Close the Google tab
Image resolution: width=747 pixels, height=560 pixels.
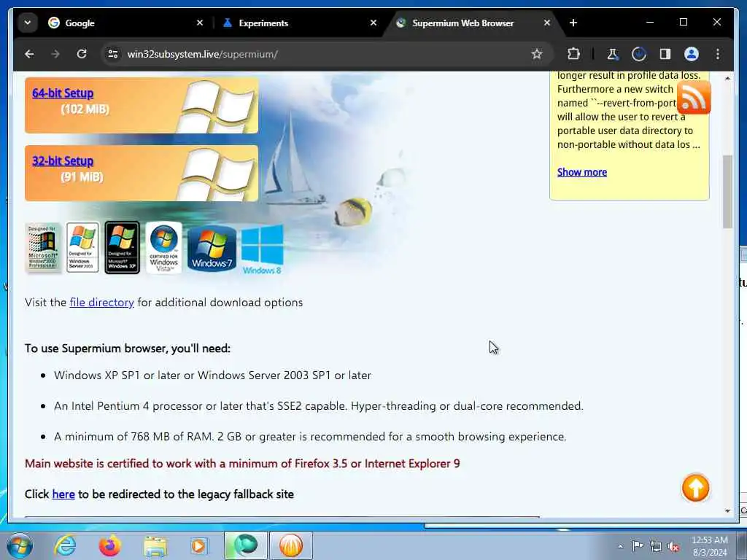click(200, 23)
